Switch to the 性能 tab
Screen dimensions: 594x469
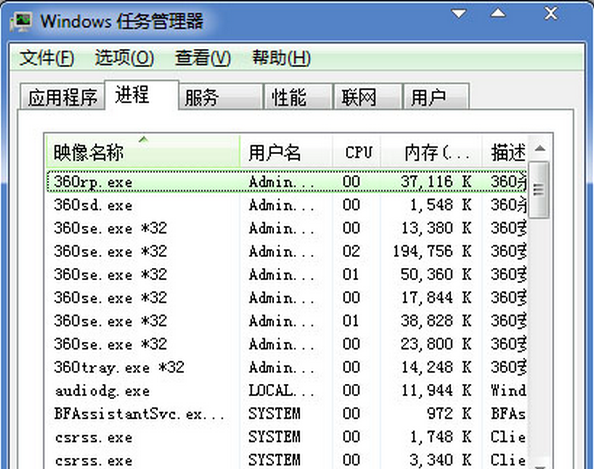(x=298, y=97)
